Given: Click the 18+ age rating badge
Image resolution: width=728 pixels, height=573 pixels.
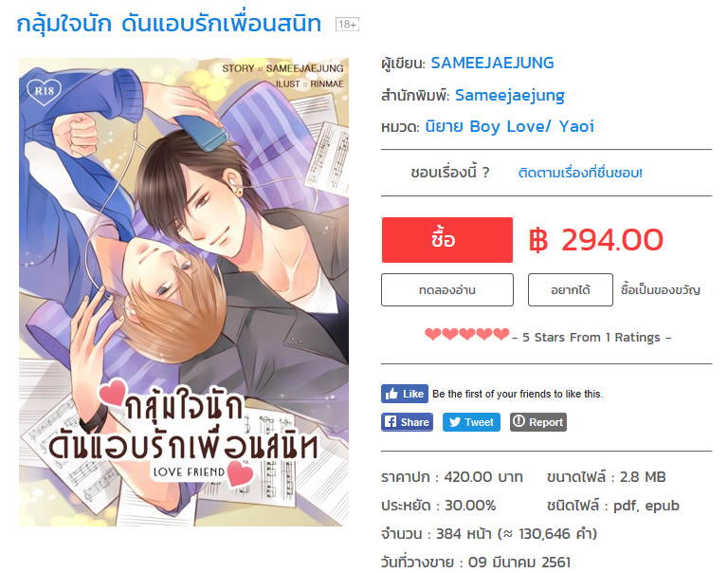Looking at the screenshot, I should (x=347, y=24).
